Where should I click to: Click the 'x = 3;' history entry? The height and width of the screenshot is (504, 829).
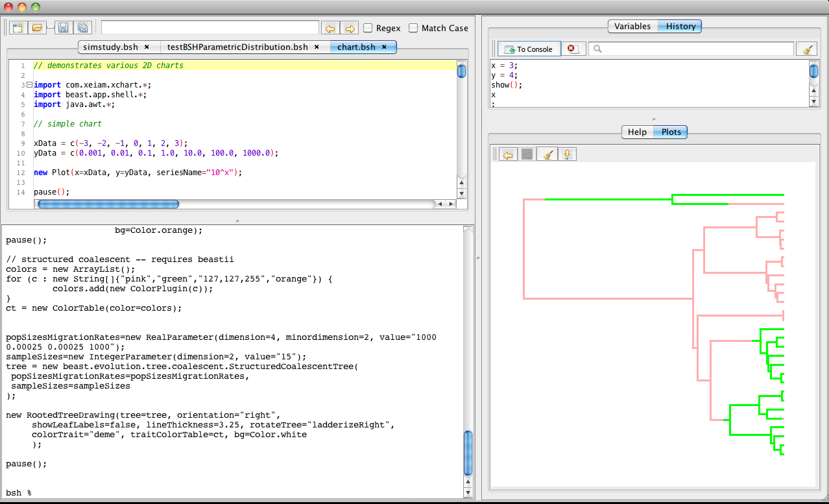click(x=505, y=66)
